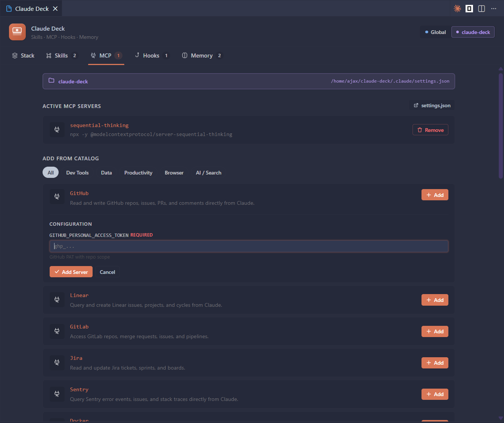Open settings.json from the Active MCP Servers header

[432, 106]
